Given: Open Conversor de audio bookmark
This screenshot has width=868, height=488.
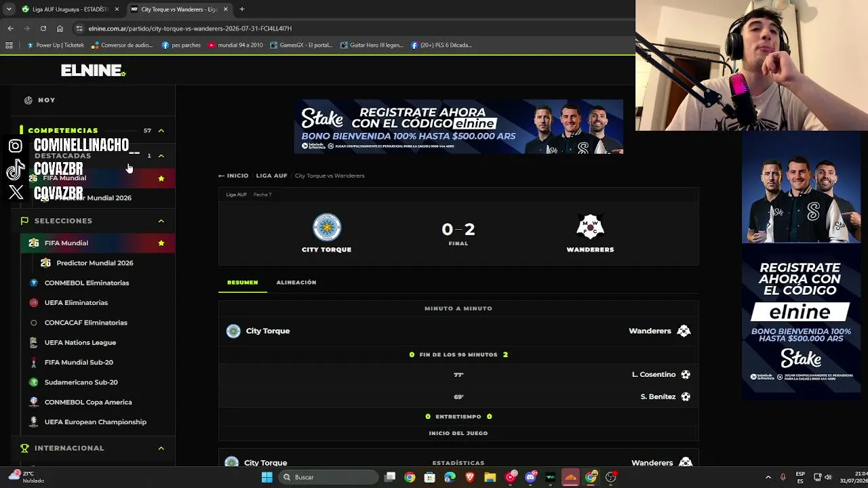Looking at the screenshot, I should point(122,45).
